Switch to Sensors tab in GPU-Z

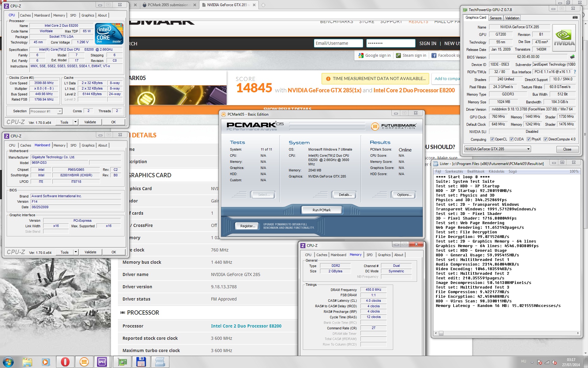[x=496, y=18]
